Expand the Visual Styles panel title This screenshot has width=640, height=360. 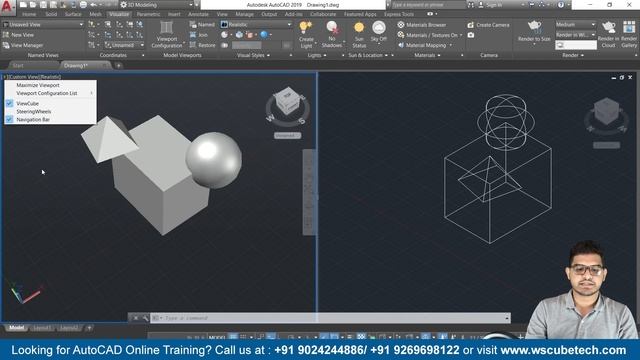(253, 55)
